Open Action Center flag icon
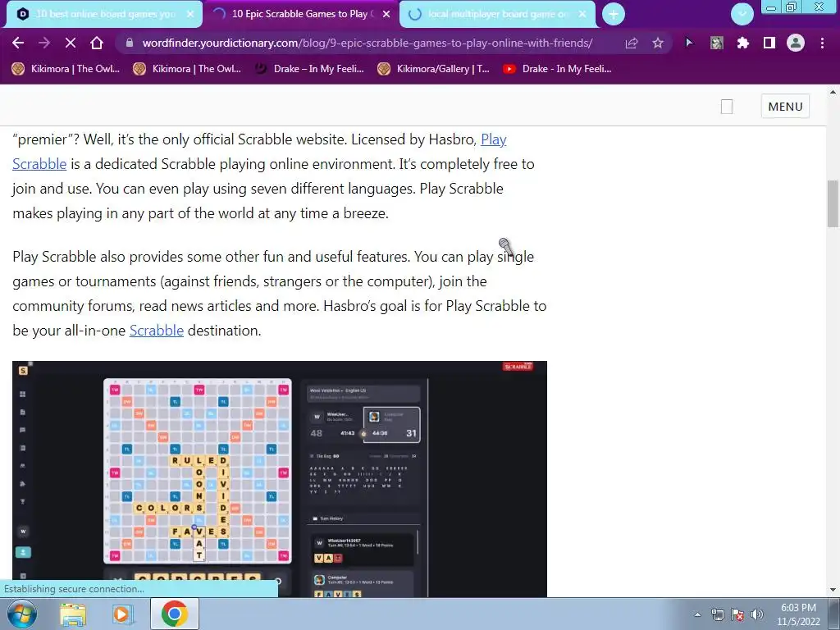The height and width of the screenshot is (630, 840). tap(737, 614)
